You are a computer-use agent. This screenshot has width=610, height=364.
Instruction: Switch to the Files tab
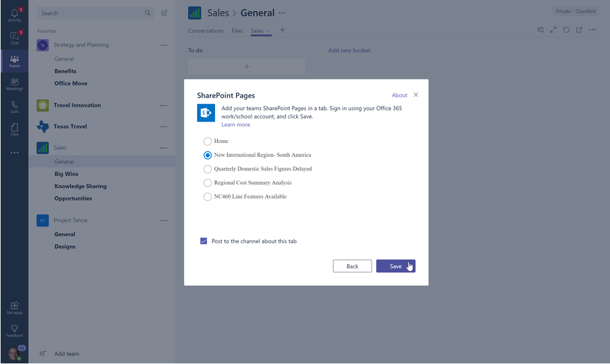(237, 31)
